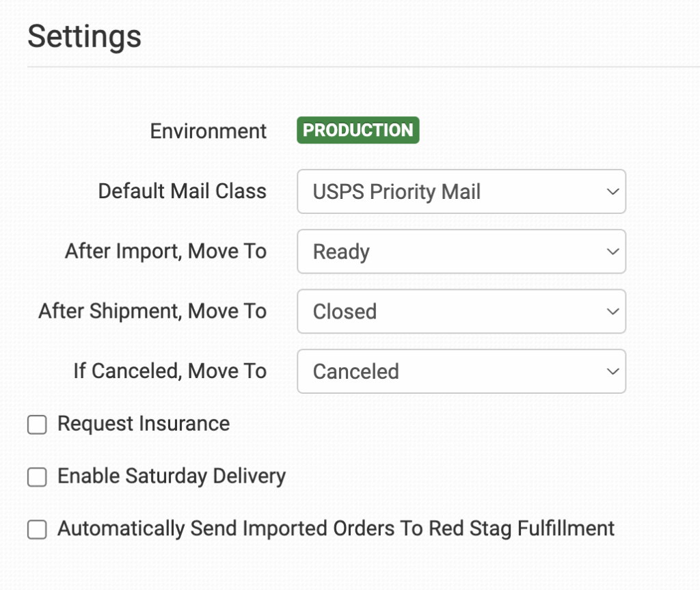Screen dimensions: 700x590
Task: Click the "Enable Saturday Delivery" label text
Action: pos(172,476)
